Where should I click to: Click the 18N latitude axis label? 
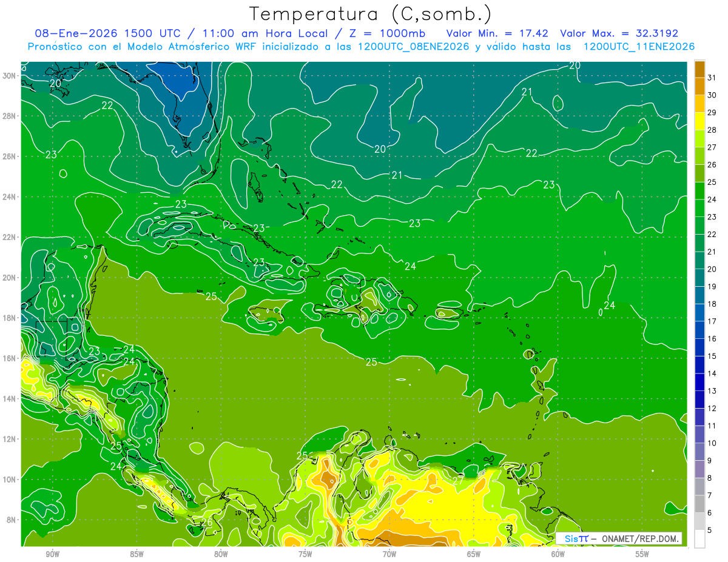(8, 318)
